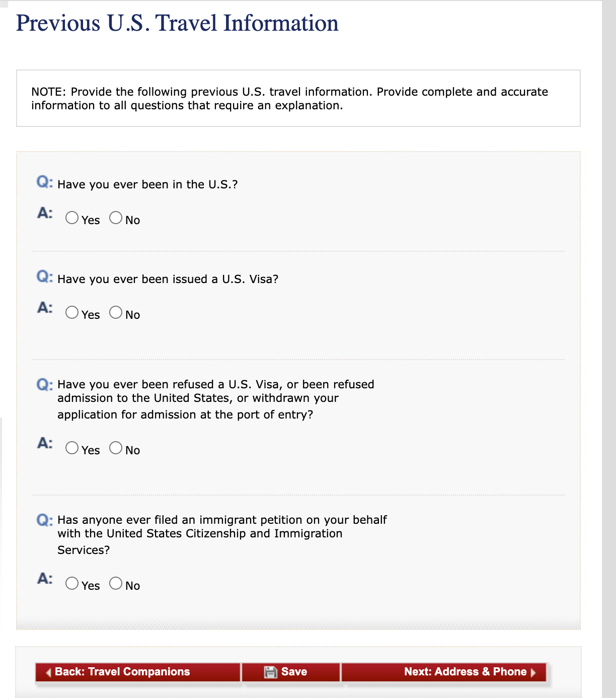Click the right arrow icon on Next button

click(x=533, y=672)
